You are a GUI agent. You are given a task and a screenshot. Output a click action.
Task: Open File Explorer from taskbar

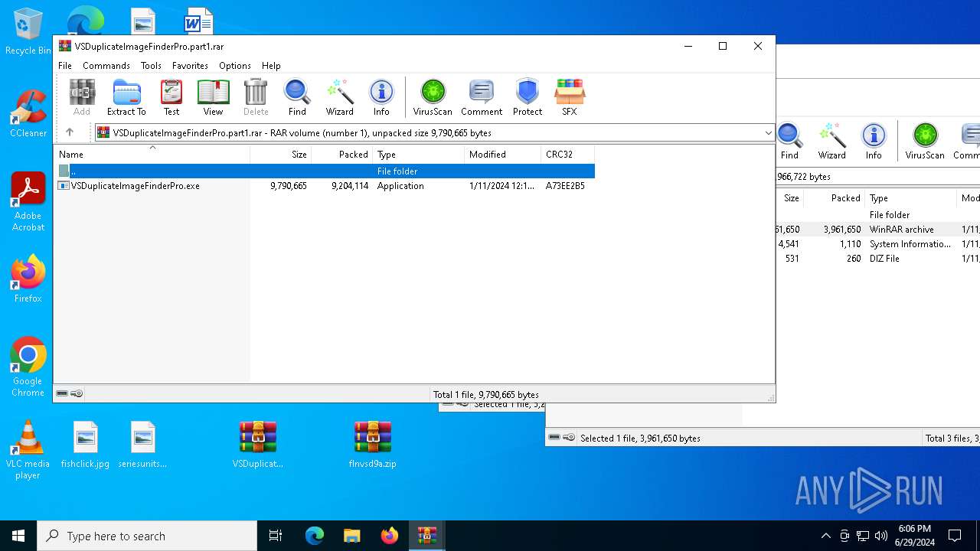coord(351,536)
